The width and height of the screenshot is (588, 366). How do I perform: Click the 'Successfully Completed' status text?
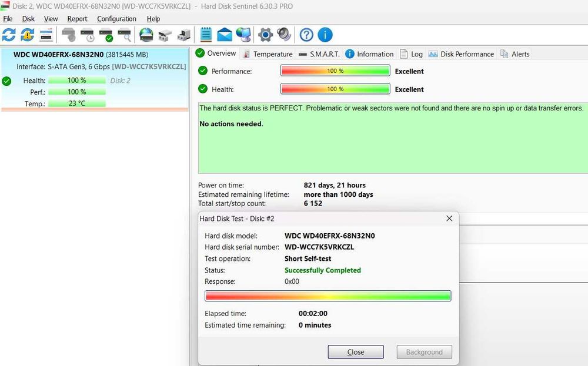coord(322,270)
